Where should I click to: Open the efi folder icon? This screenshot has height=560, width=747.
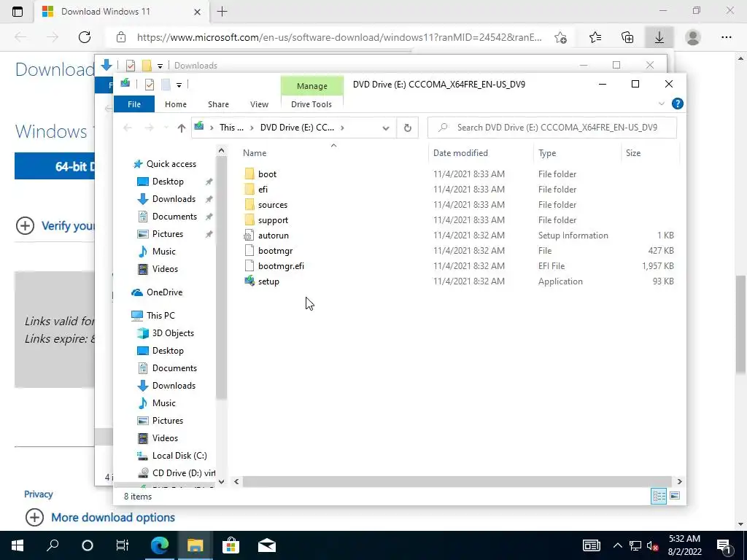(249, 190)
